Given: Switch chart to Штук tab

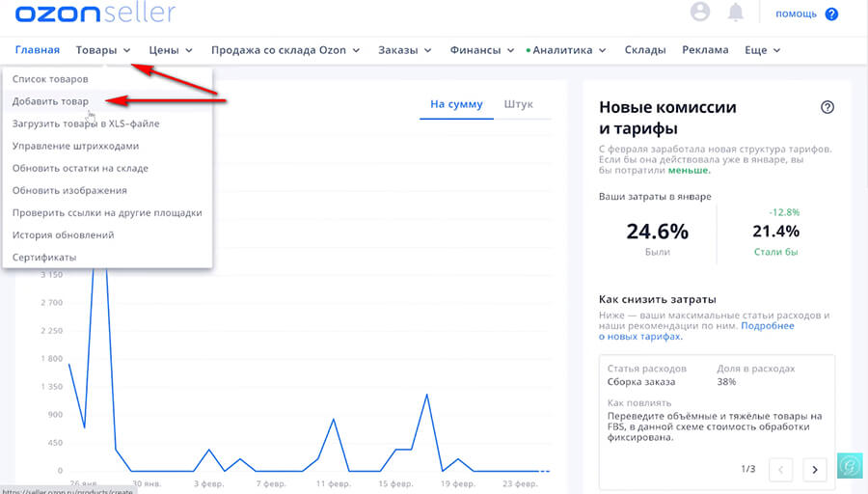Looking at the screenshot, I should pos(518,104).
